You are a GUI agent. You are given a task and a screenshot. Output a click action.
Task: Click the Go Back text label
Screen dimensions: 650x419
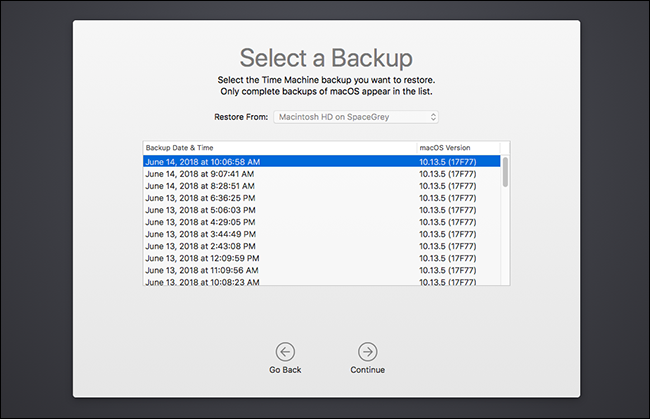[x=285, y=370]
